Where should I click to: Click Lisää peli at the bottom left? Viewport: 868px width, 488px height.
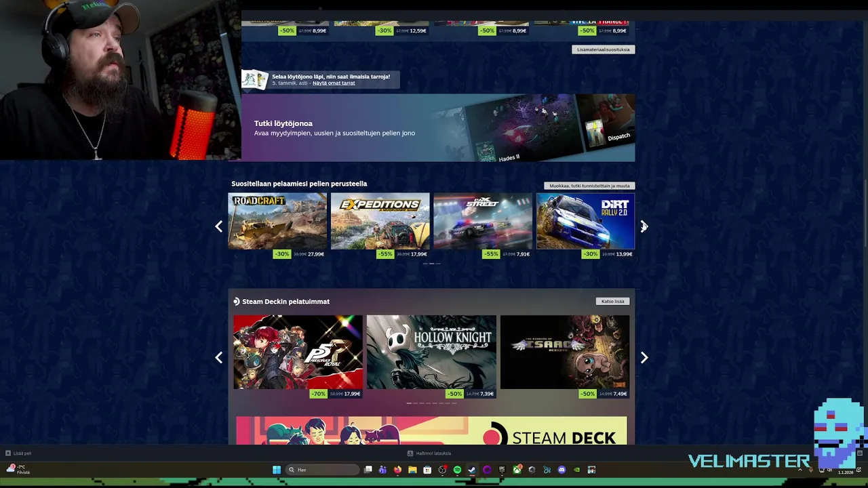[22, 453]
